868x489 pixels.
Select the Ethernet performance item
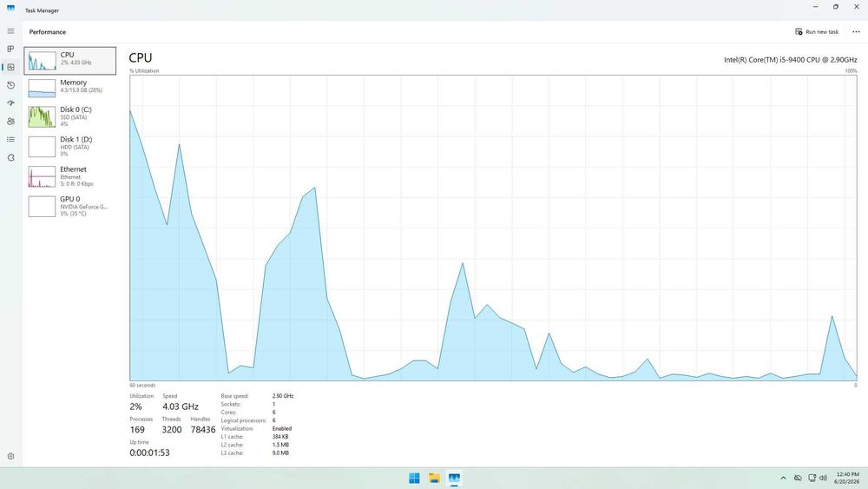pyautogui.click(x=69, y=176)
